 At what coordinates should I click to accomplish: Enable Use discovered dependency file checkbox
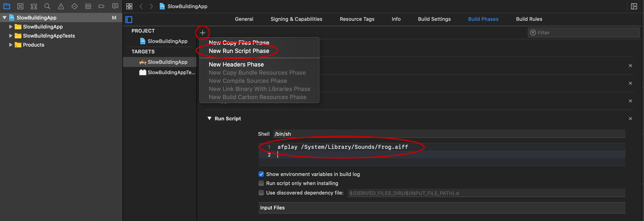pos(261,193)
